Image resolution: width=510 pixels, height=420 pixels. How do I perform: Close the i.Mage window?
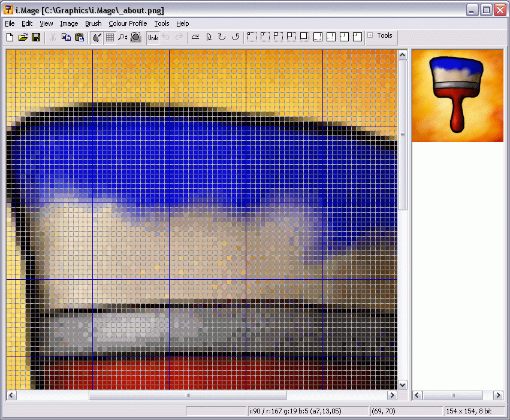[x=500, y=10]
